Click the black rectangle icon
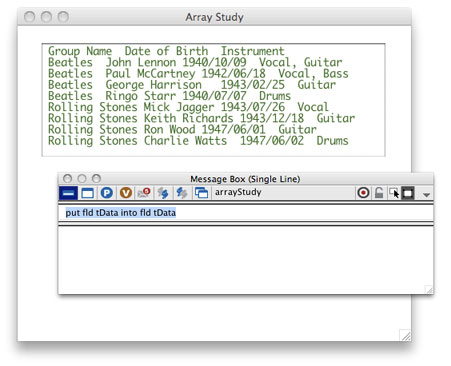 pyautogui.click(x=407, y=193)
